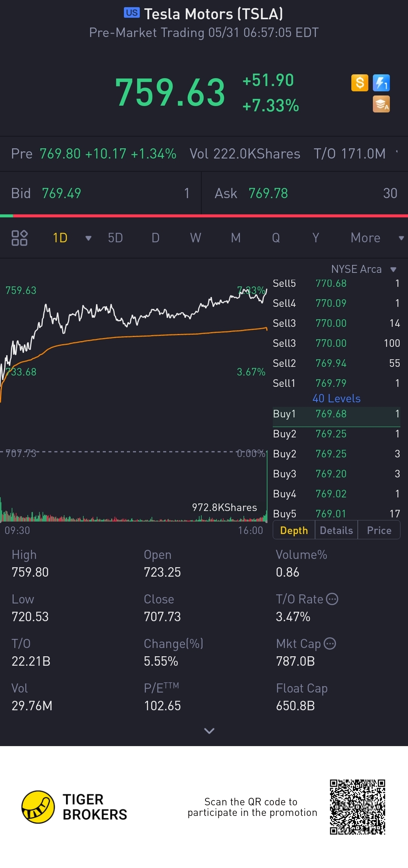Image resolution: width=408 pixels, height=868 pixels.
Task: Tap the Ask 769.78 quote
Action: pyautogui.click(x=305, y=193)
